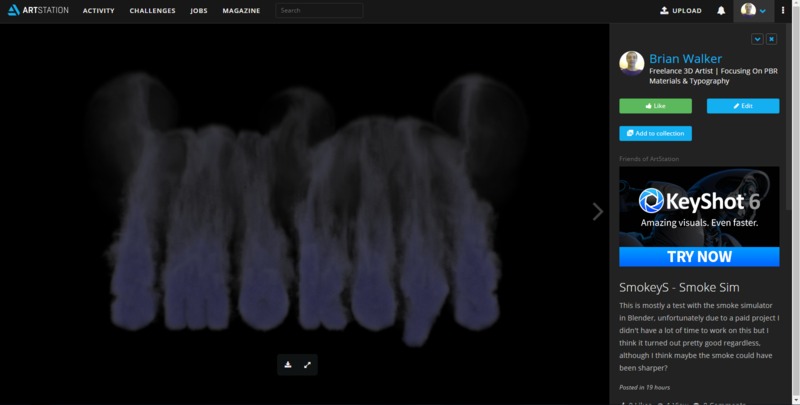Open the user account dropdown

754,11
